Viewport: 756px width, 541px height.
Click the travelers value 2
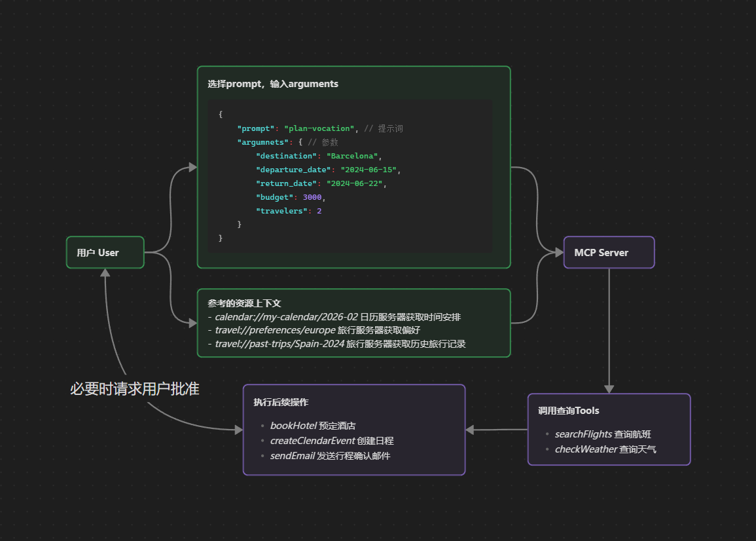click(x=319, y=211)
